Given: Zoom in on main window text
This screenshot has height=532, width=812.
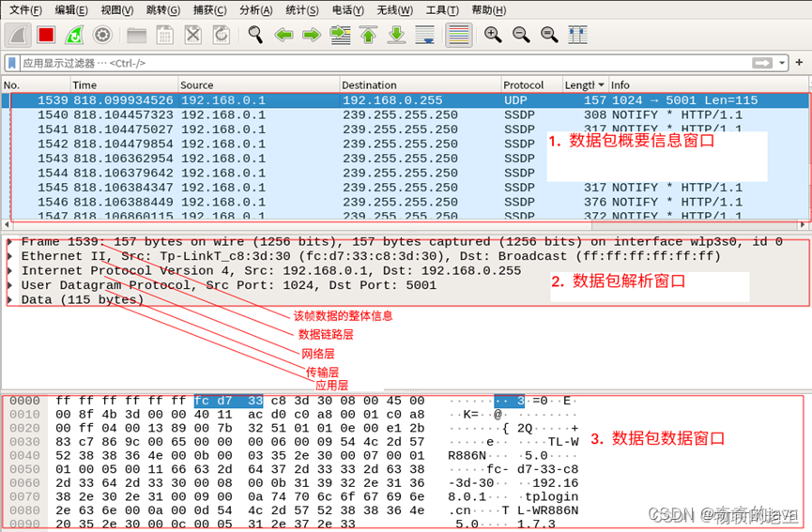Looking at the screenshot, I should click(x=493, y=36).
